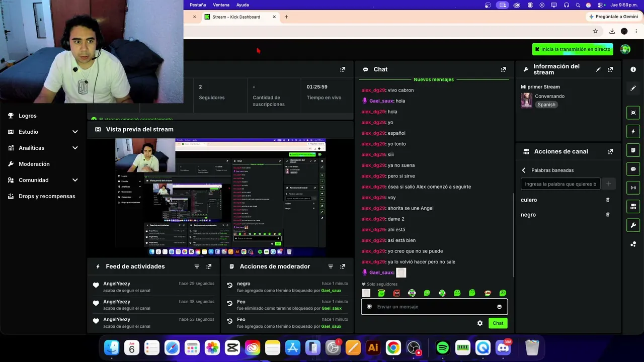Focus the Enviar un mensaje chat field
644x362 pixels.
pos(434,307)
